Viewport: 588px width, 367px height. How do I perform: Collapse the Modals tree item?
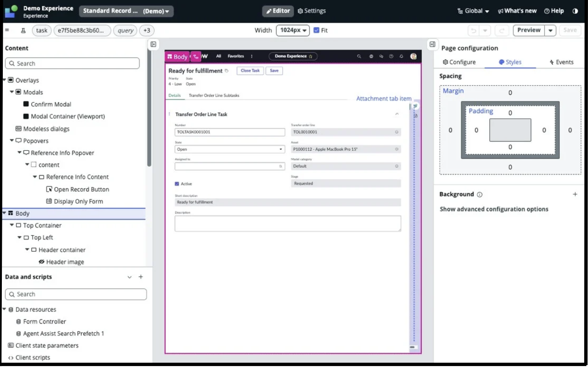pyautogui.click(x=13, y=92)
